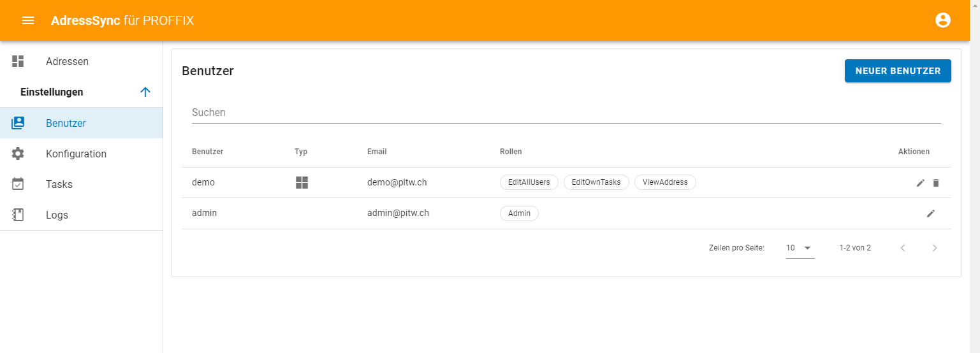The height and width of the screenshot is (353, 980).
Task: Edit the demo user with pencil icon
Action: 920,183
